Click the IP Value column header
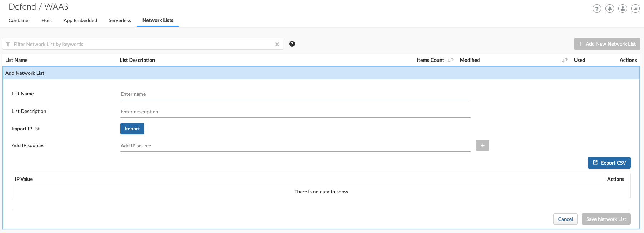Viewport: 644px width, 233px height. click(x=308, y=179)
